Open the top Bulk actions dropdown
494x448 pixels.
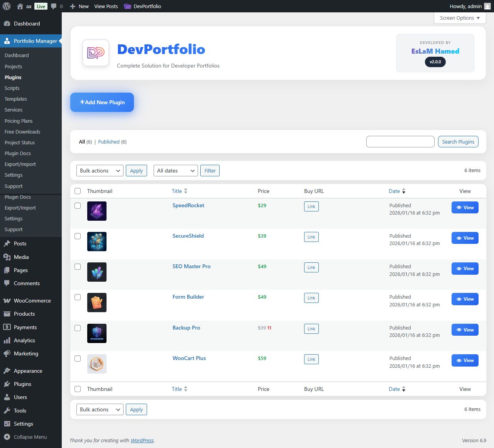[x=100, y=171]
